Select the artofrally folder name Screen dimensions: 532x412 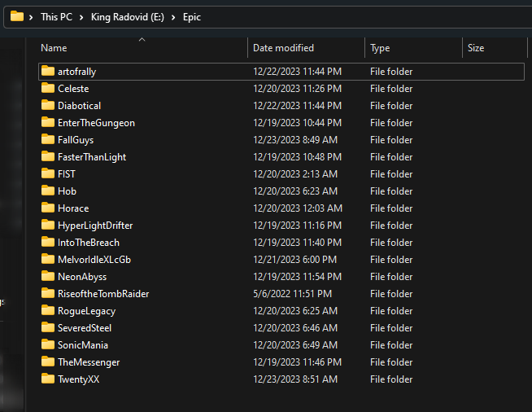tap(76, 72)
